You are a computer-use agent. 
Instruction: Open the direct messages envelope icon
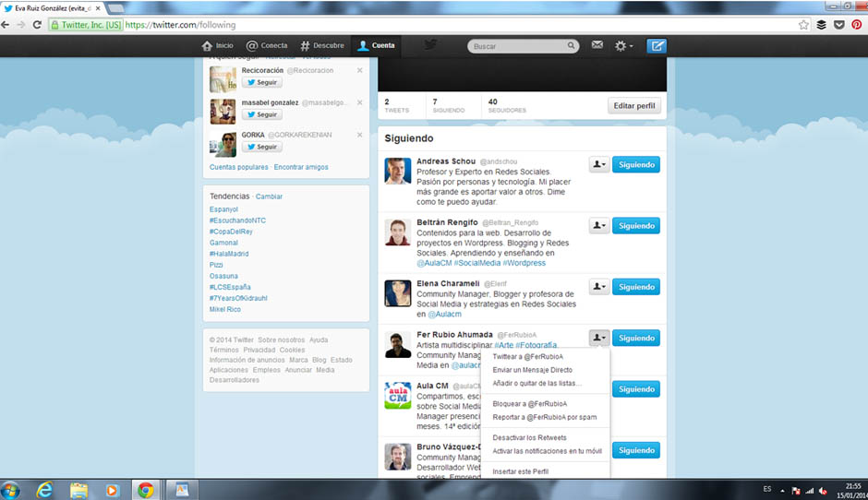(x=597, y=45)
